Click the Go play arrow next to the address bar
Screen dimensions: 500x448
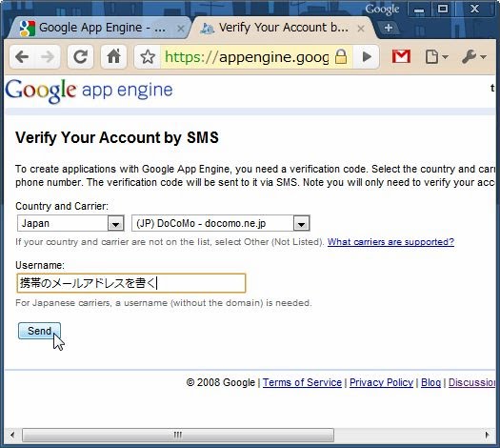pos(367,57)
